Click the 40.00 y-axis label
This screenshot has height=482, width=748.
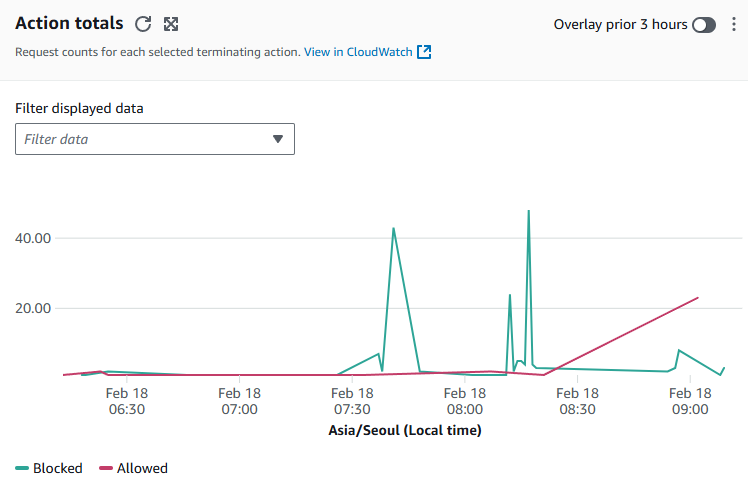click(33, 238)
